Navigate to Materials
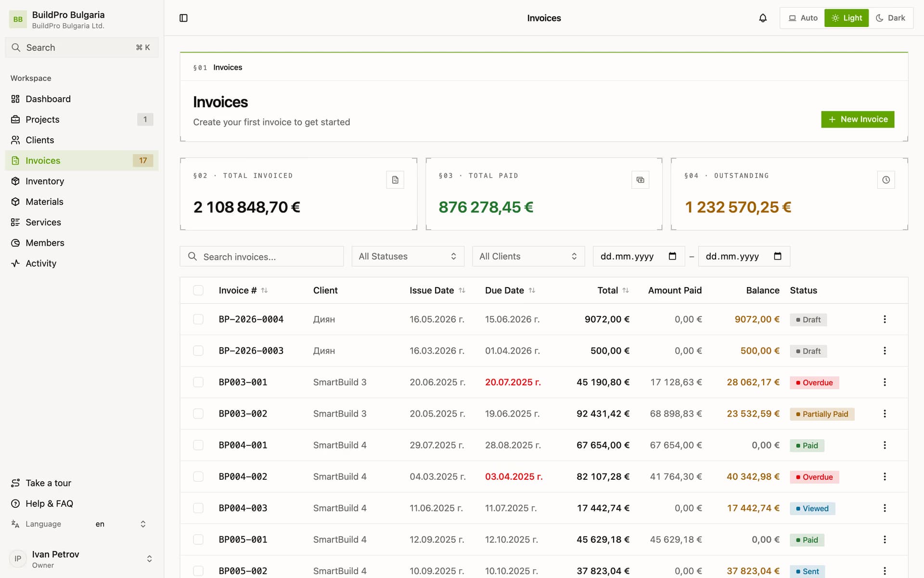 pos(82,202)
